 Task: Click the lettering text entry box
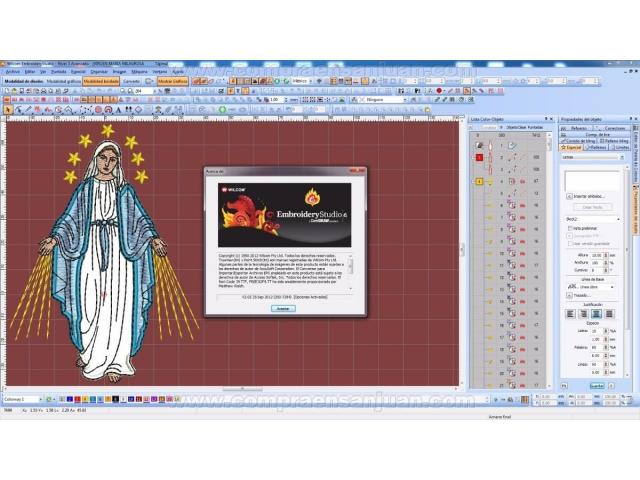click(592, 181)
